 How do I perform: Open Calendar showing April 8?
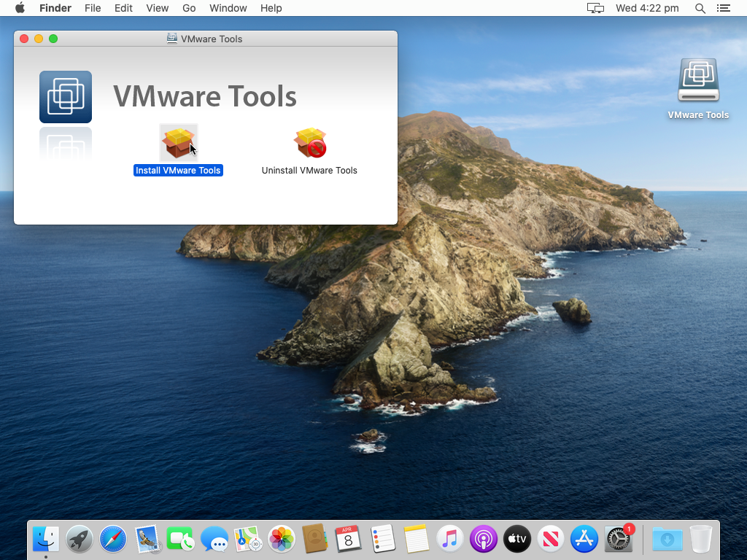click(x=348, y=539)
